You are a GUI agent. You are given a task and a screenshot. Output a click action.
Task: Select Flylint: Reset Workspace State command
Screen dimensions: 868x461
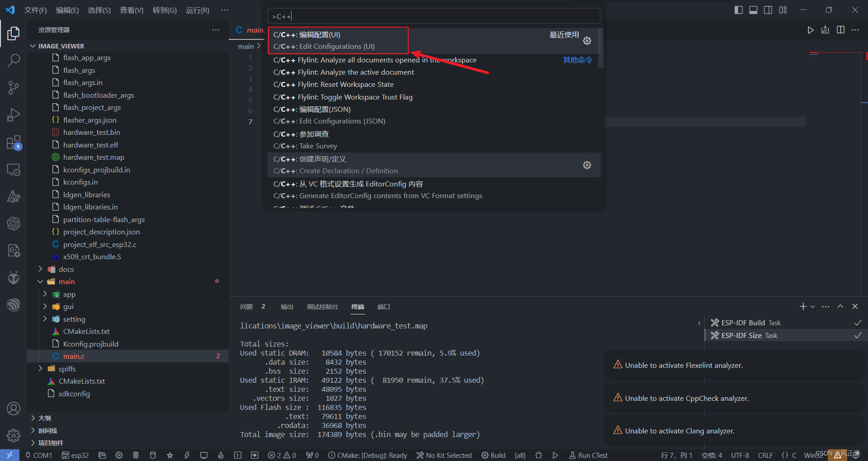coord(433,85)
